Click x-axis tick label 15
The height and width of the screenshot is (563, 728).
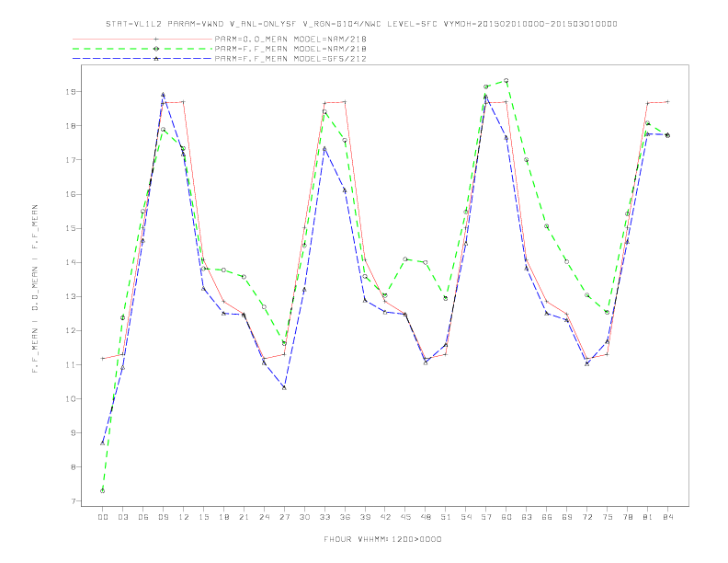(x=203, y=517)
